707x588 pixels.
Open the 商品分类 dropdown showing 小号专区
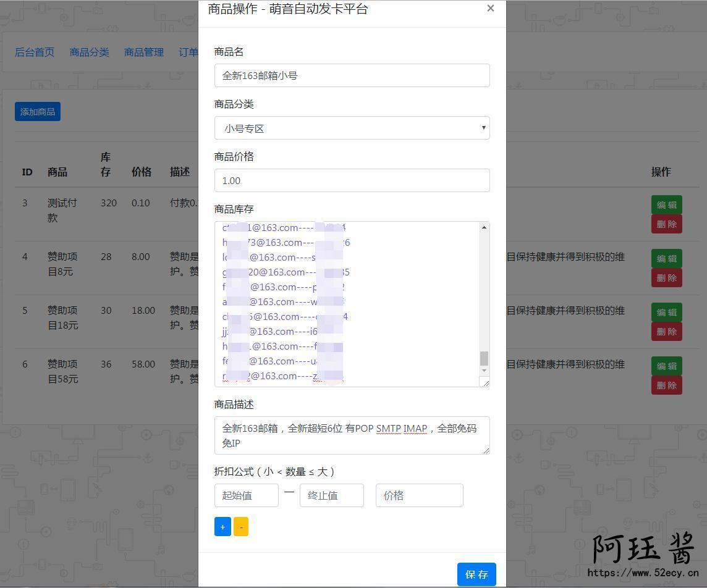point(352,128)
